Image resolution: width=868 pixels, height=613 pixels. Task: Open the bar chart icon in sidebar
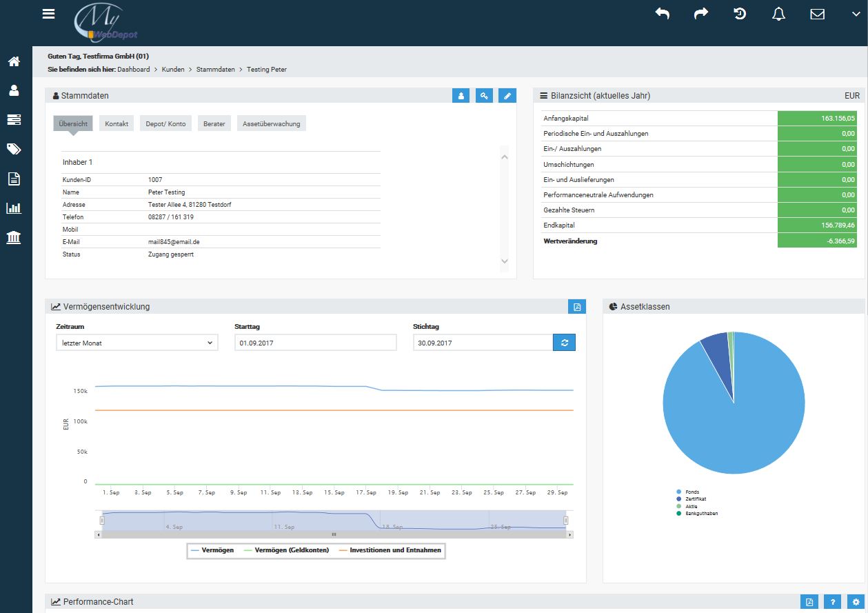click(14, 208)
